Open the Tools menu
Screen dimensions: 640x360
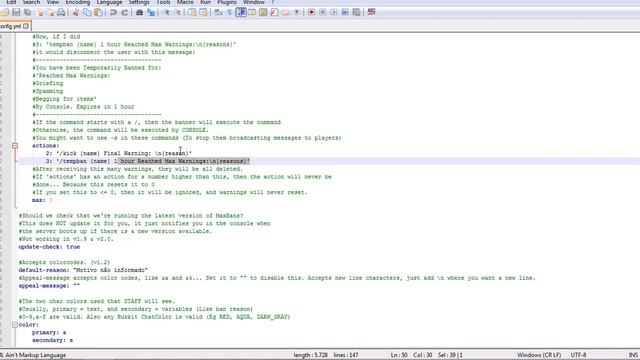tap(163, 2)
